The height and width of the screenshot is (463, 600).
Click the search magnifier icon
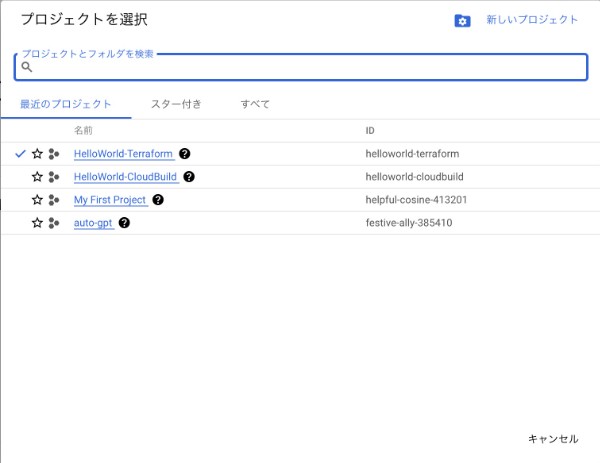pos(27,67)
